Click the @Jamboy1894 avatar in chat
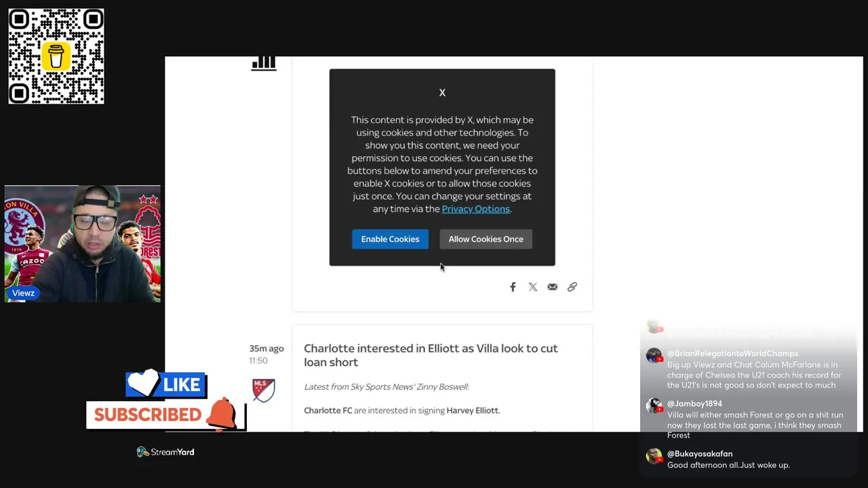868x488 pixels. (654, 406)
